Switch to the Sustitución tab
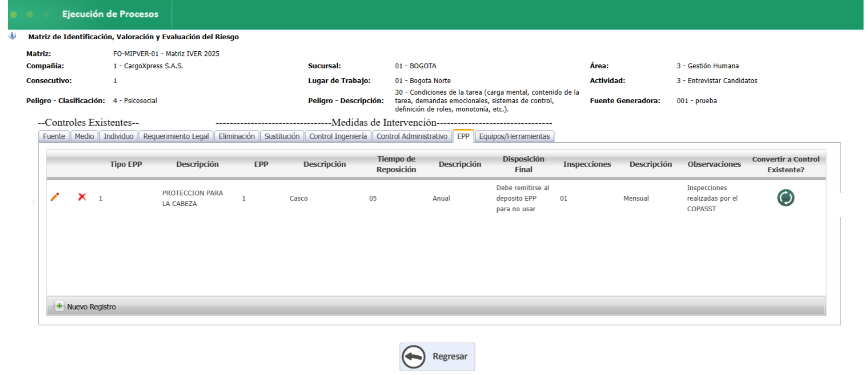The height and width of the screenshot is (375, 868). 282,136
